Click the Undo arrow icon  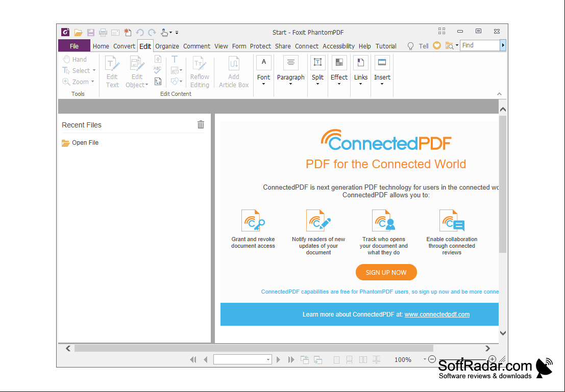pos(140,33)
